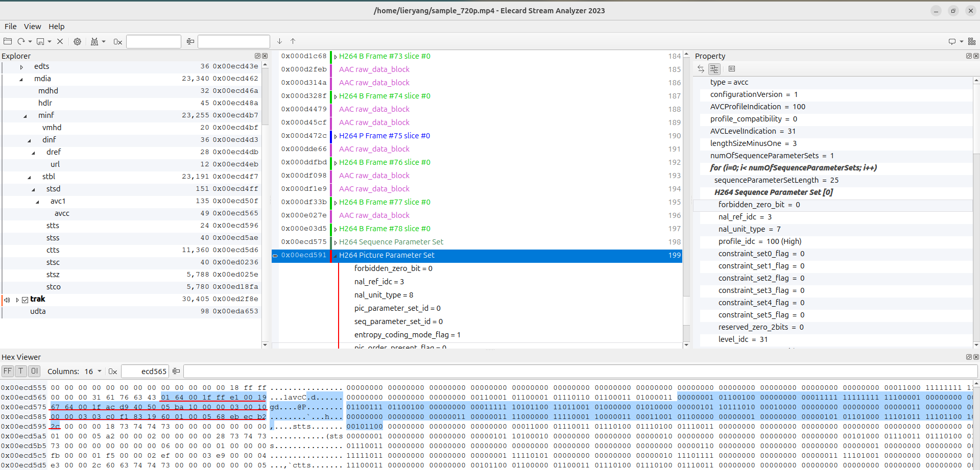The image size is (980, 470).
Task: Toggle the collapse-expand tree icon in Property toolbar
Action: point(714,69)
